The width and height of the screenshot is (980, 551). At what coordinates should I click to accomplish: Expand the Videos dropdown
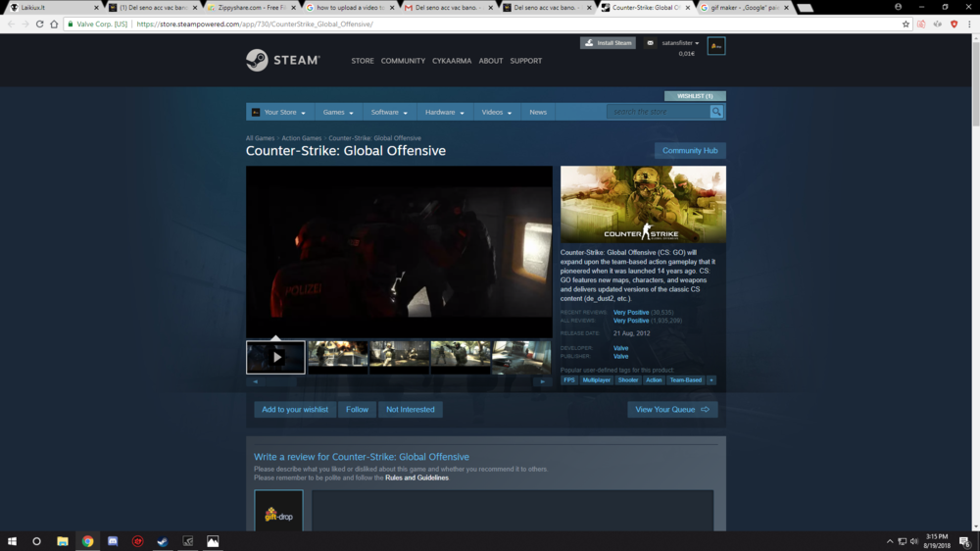pyautogui.click(x=496, y=112)
